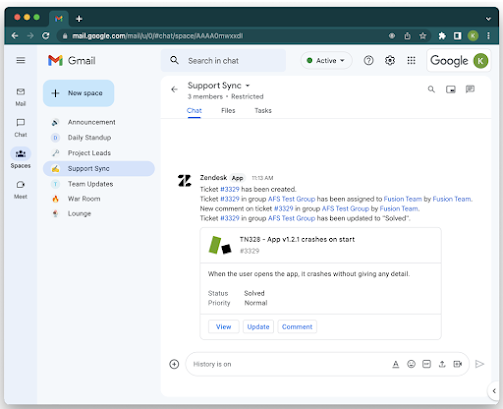Open a new browser tab with plus
Screen dimensions: 503x409
[79, 19]
